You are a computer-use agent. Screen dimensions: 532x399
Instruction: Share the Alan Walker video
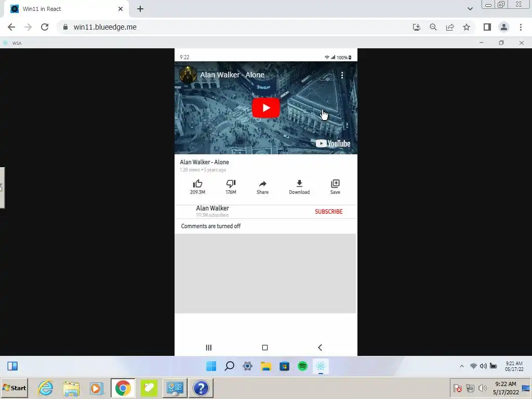click(262, 187)
